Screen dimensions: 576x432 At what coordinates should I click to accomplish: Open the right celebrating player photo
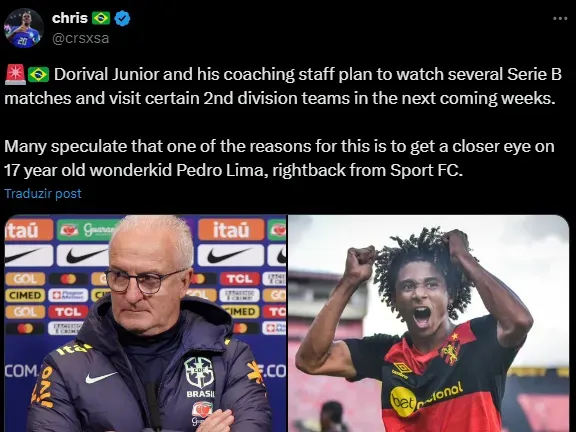[428, 323]
